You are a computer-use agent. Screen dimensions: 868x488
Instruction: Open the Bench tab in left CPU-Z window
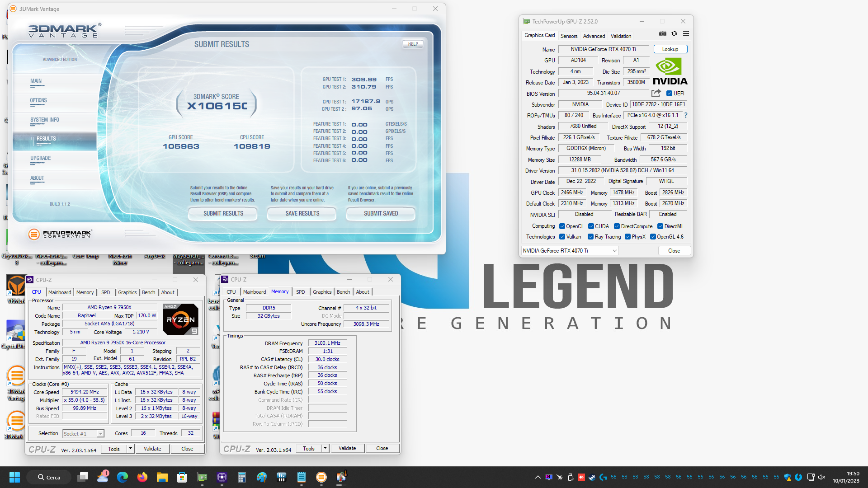[148, 292]
